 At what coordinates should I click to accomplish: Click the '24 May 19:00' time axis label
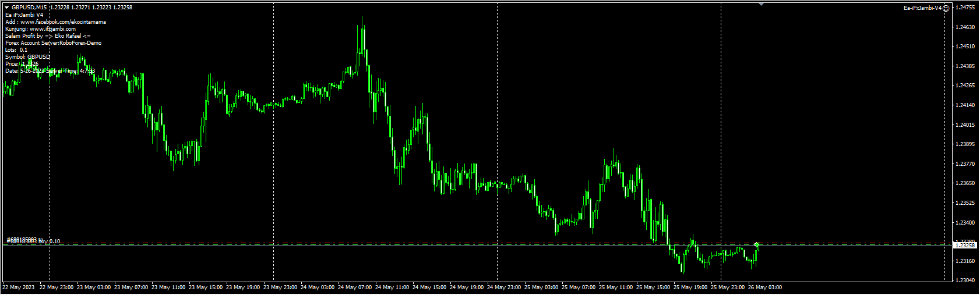point(467,287)
